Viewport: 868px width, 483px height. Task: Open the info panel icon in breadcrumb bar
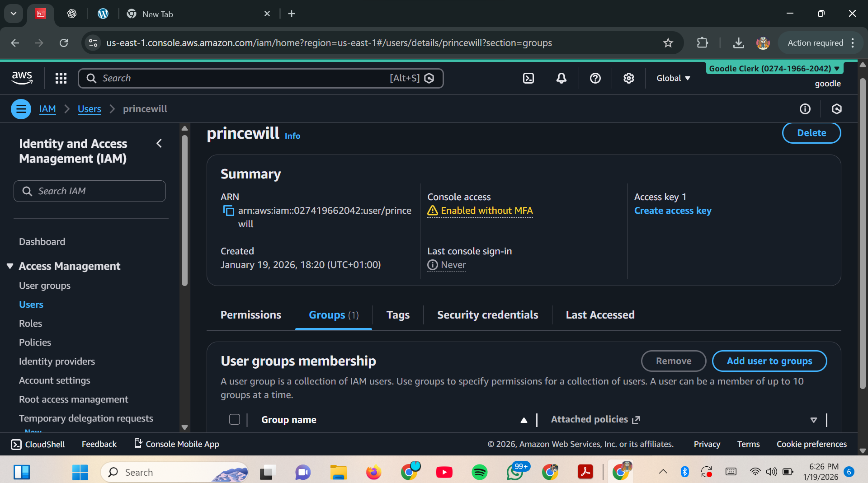(x=805, y=109)
